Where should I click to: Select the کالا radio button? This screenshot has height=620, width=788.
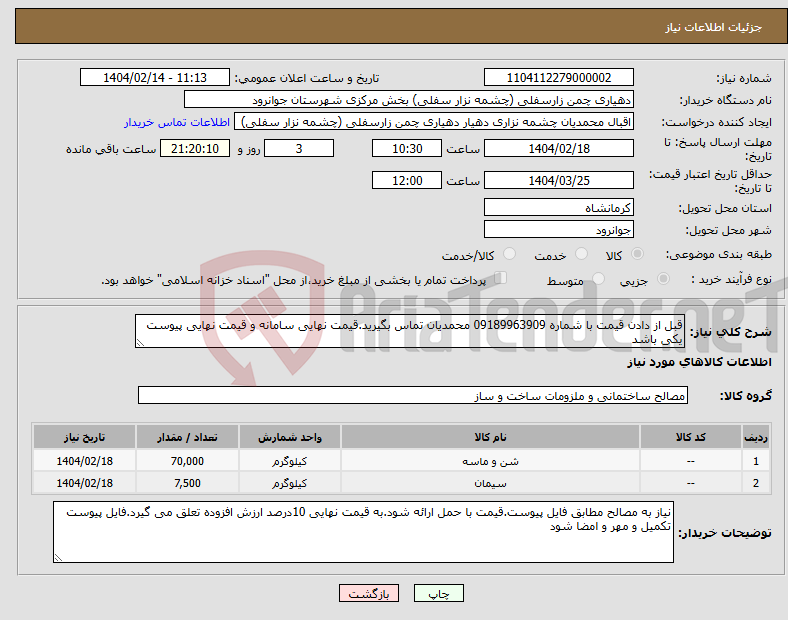click(x=637, y=254)
